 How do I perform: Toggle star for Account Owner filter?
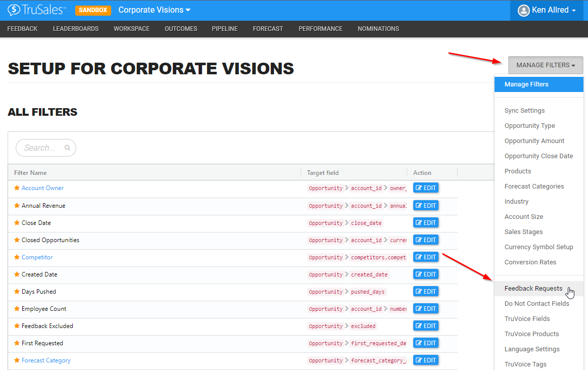tap(17, 188)
